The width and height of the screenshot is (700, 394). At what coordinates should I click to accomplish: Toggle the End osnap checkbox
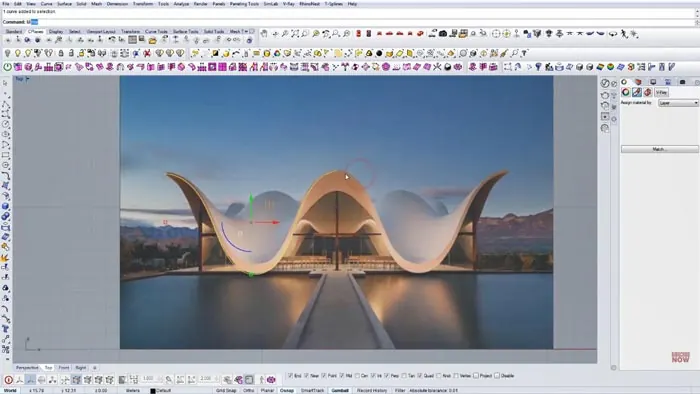click(x=290, y=376)
